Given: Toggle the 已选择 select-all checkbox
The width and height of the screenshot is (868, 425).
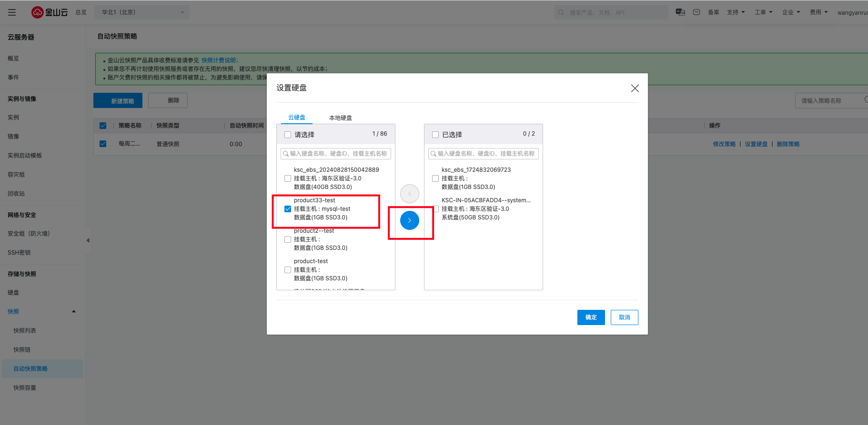Looking at the screenshot, I should [435, 135].
